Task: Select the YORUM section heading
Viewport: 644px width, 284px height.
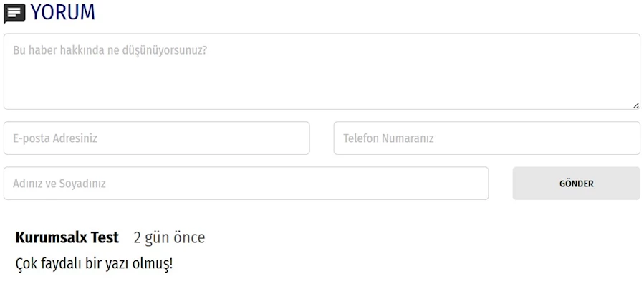Action: (x=63, y=12)
